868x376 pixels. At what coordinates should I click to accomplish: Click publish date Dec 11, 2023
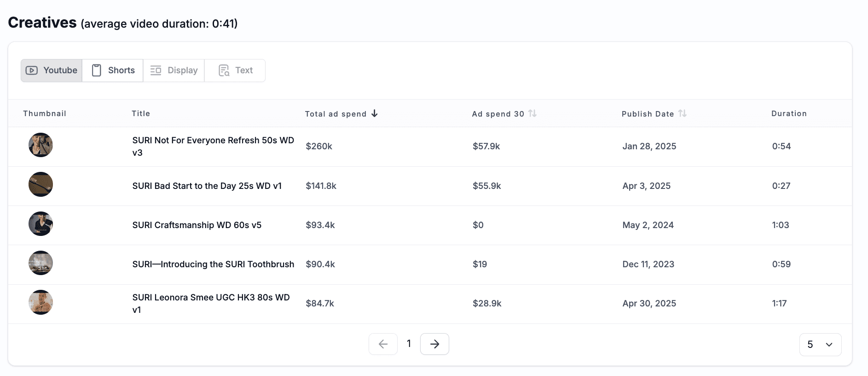coord(648,264)
